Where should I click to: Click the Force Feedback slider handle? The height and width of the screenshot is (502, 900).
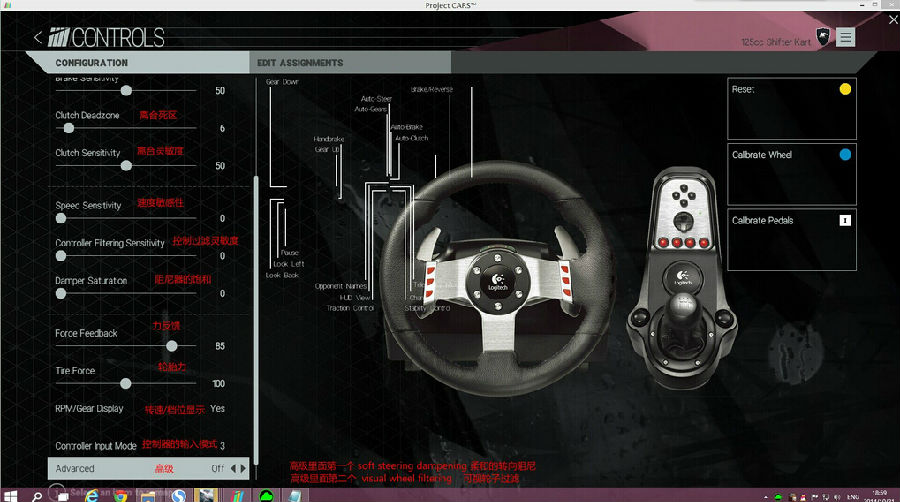tap(172, 346)
